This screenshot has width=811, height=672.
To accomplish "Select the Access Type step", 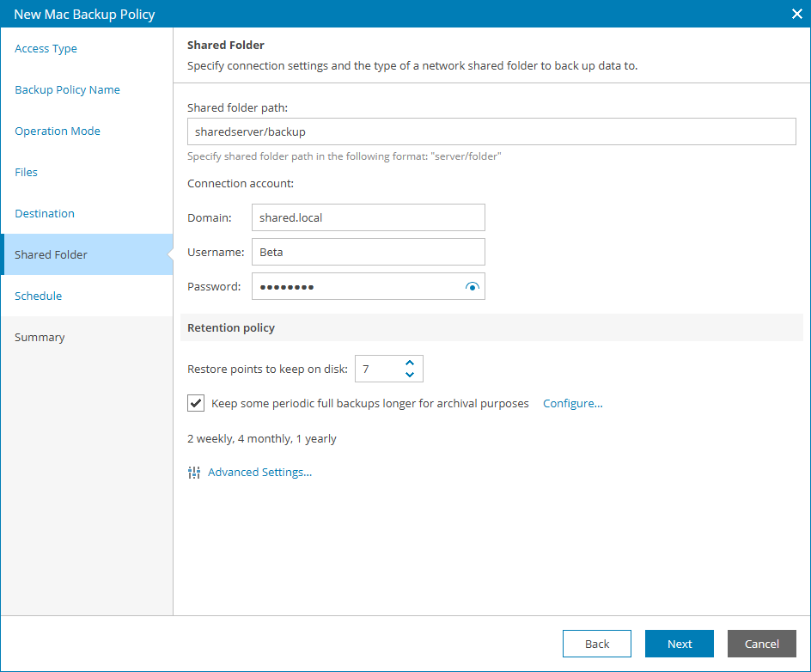I will (x=46, y=48).
